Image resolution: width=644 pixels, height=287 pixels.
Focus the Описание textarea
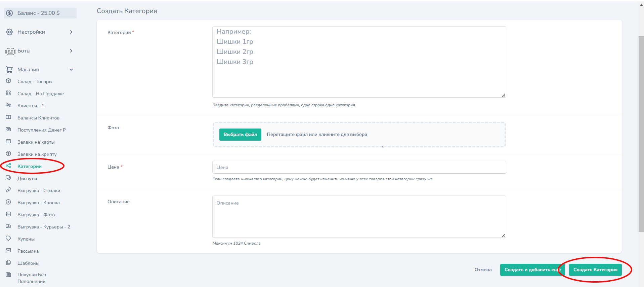tap(359, 217)
